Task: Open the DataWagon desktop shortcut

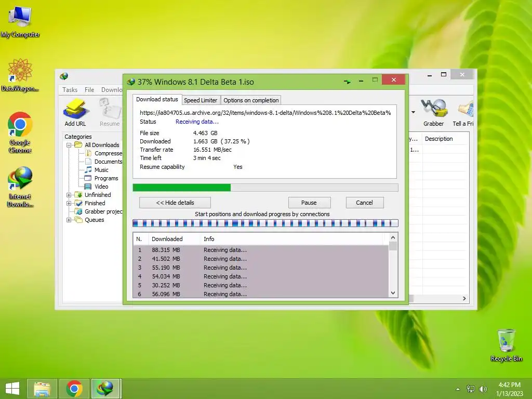Action: click(x=20, y=75)
